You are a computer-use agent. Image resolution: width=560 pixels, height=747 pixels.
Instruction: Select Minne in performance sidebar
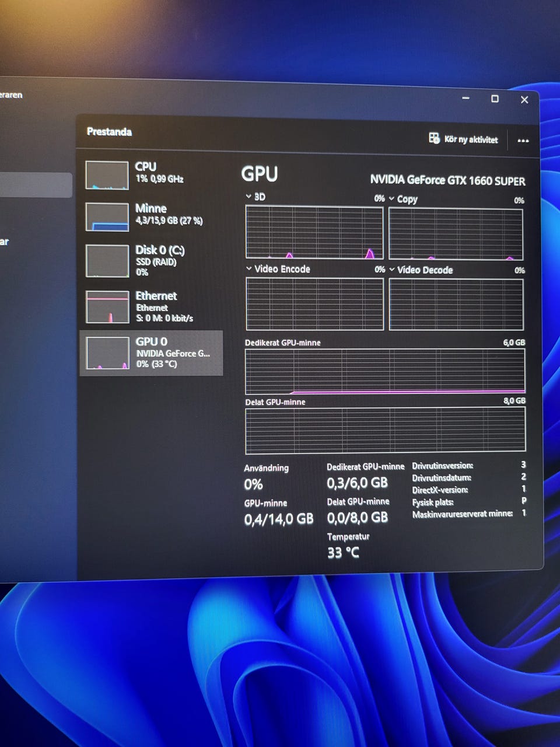click(150, 216)
